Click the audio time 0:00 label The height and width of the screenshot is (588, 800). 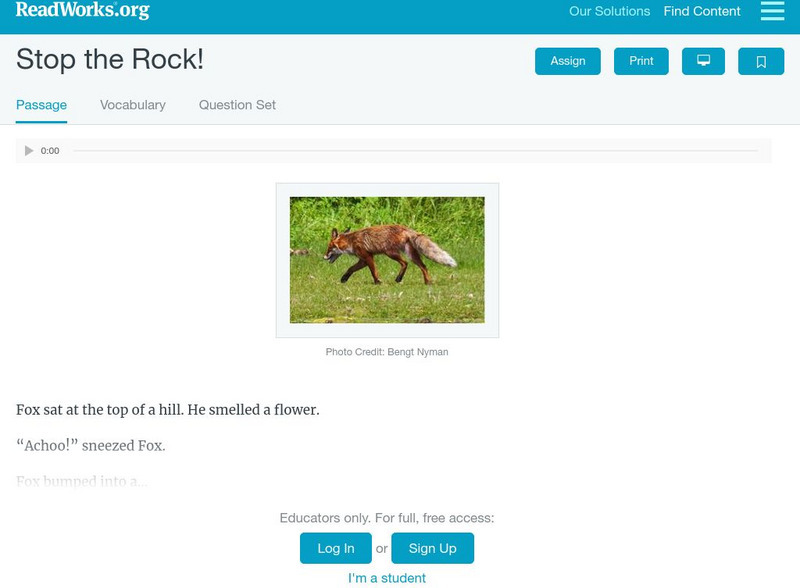click(x=50, y=151)
